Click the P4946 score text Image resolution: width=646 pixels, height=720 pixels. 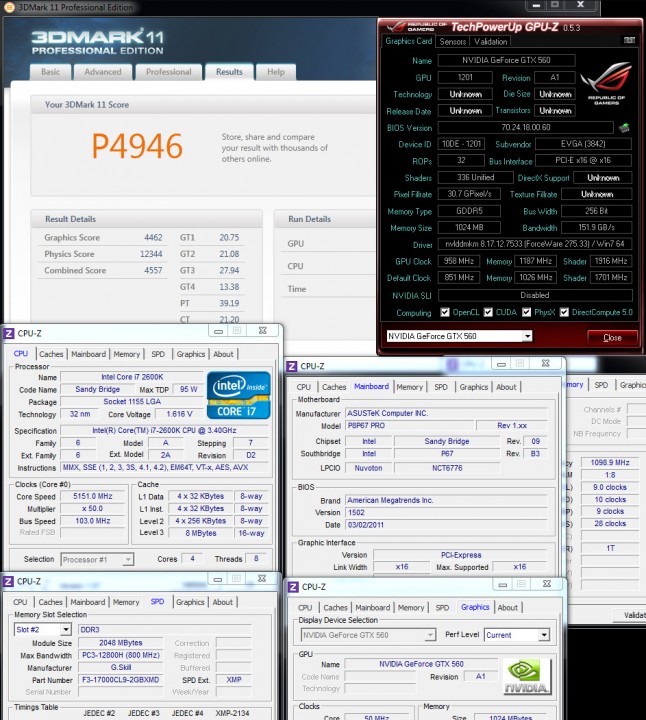(137, 146)
